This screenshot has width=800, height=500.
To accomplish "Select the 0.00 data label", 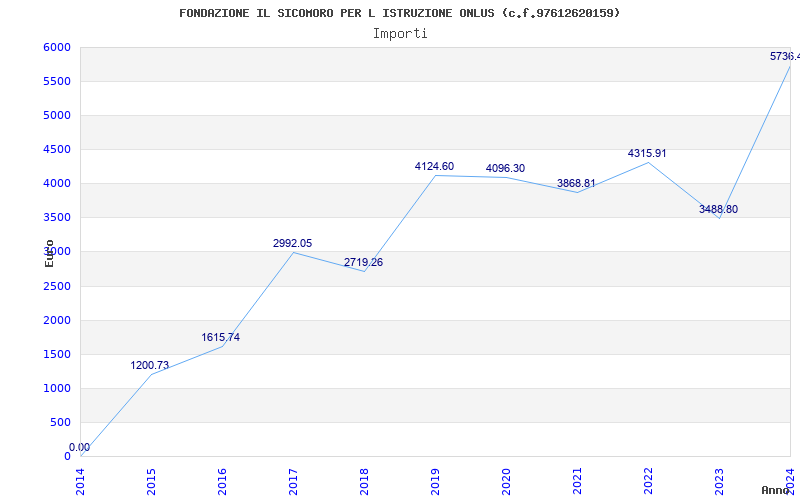I will click(79, 447).
